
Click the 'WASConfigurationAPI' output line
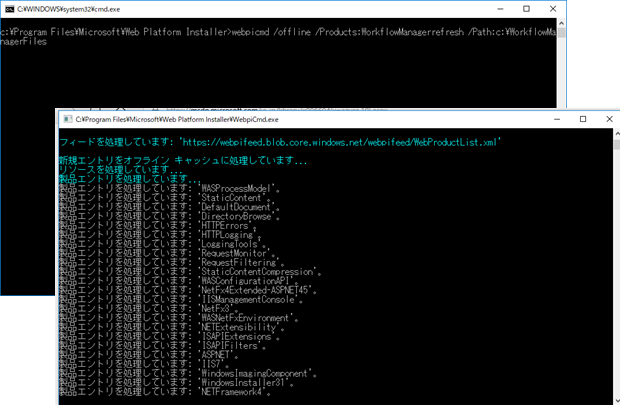[179, 280]
